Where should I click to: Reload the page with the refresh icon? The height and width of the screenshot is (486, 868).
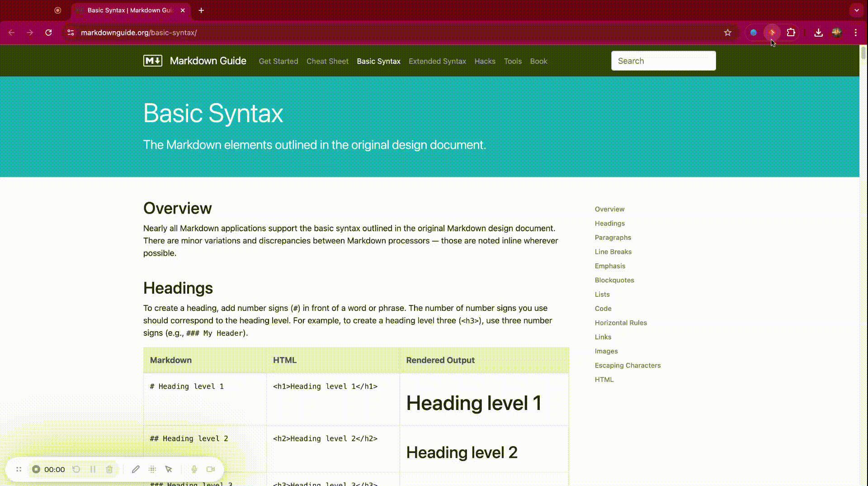coord(48,33)
